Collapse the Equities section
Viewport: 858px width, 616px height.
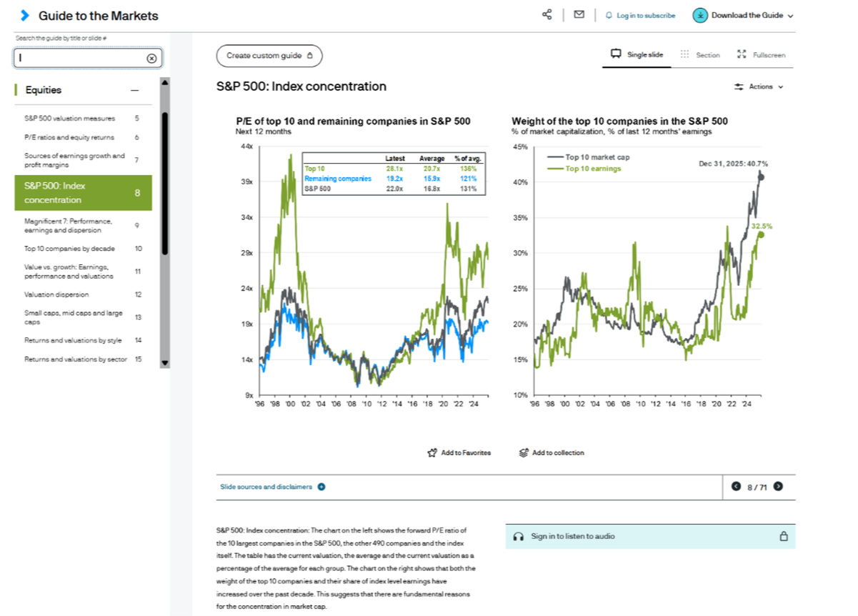pyautogui.click(x=134, y=90)
